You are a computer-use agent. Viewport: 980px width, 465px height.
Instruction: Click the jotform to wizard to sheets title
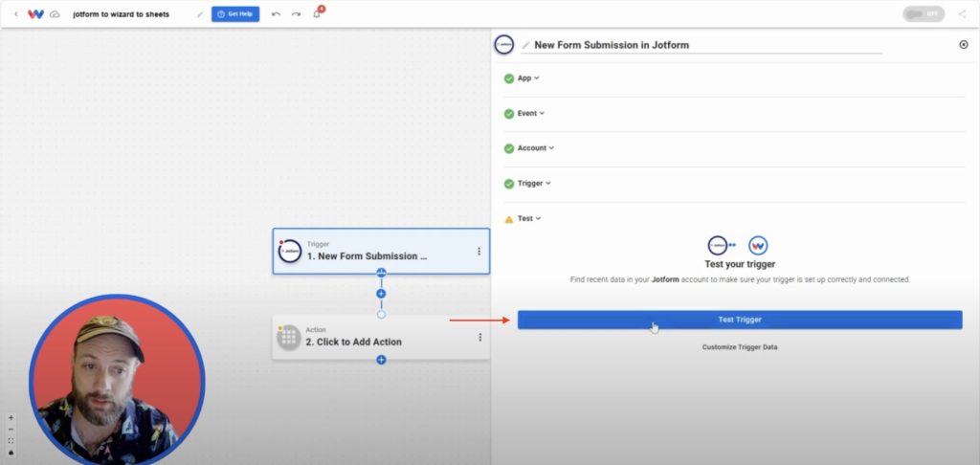click(121, 13)
